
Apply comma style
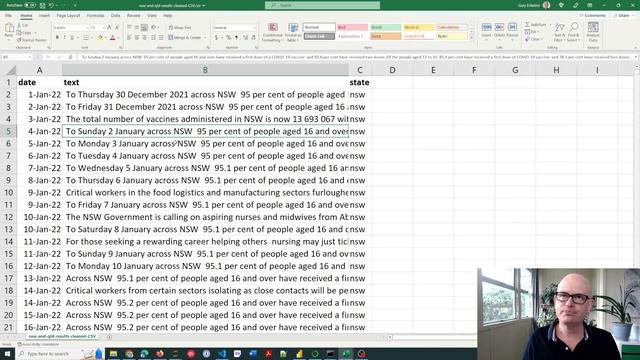(x=236, y=38)
